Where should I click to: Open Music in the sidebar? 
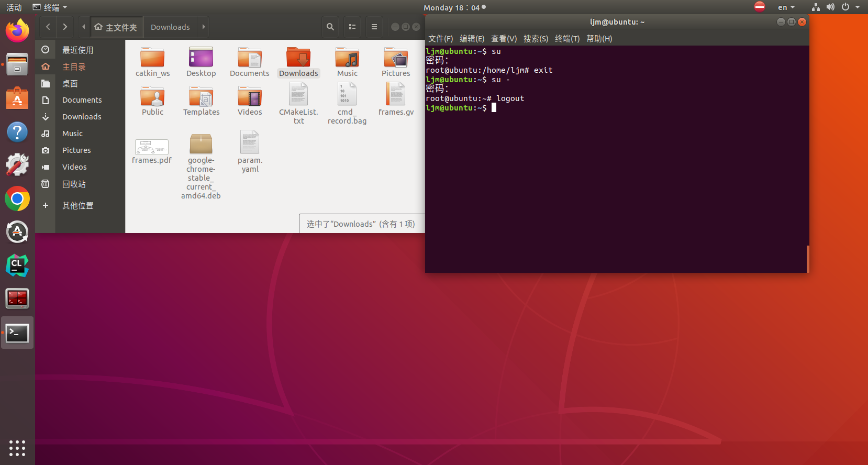[80, 134]
